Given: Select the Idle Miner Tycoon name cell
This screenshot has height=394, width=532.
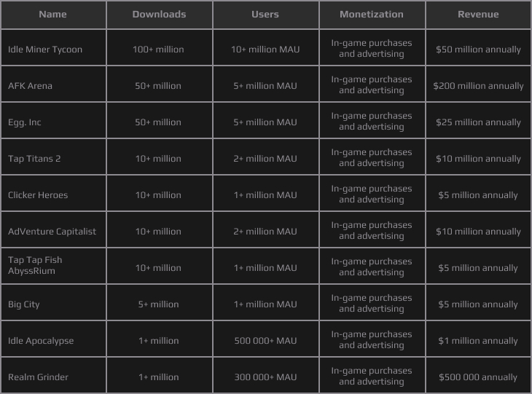Looking at the screenshot, I should click(x=53, y=47).
